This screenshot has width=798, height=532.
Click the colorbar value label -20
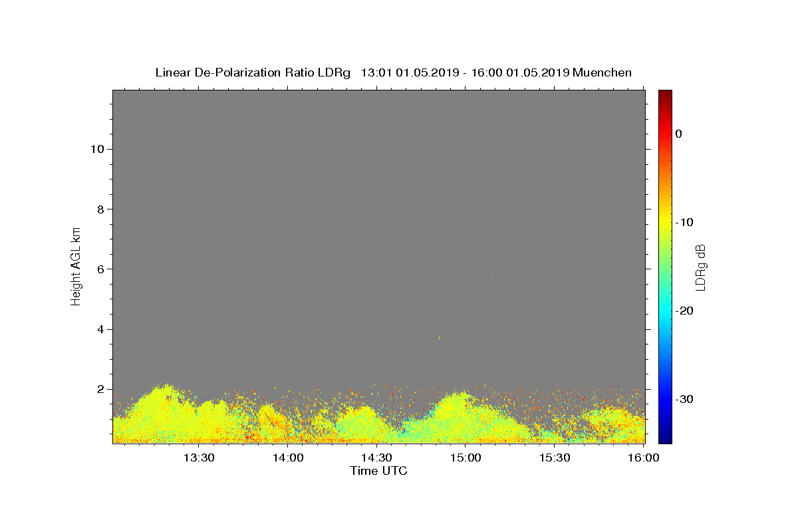[x=685, y=311]
